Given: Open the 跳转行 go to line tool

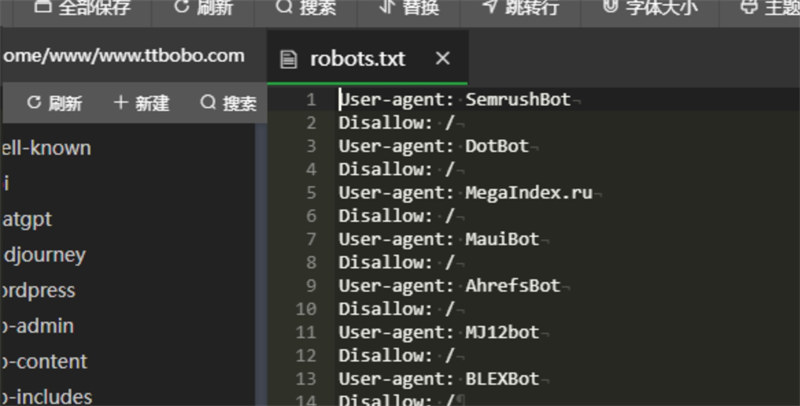Looking at the screenshot, I should pos(520,8).
